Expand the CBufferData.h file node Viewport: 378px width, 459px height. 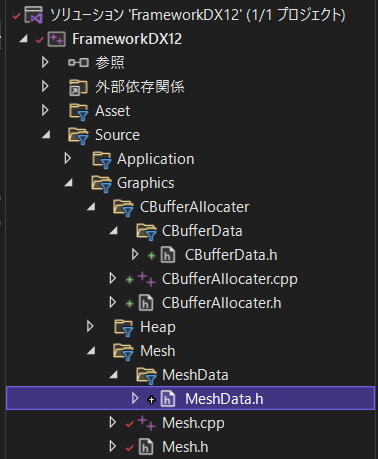(135, 254)
